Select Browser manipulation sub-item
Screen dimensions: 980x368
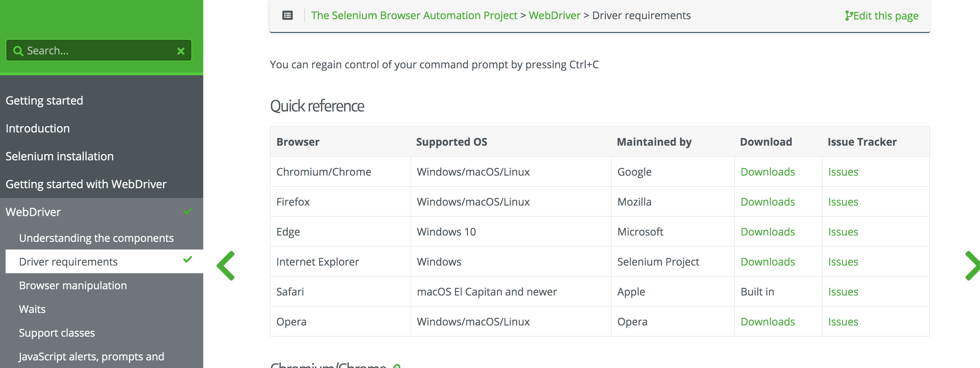pyautogui.click(x=73, y=285)
